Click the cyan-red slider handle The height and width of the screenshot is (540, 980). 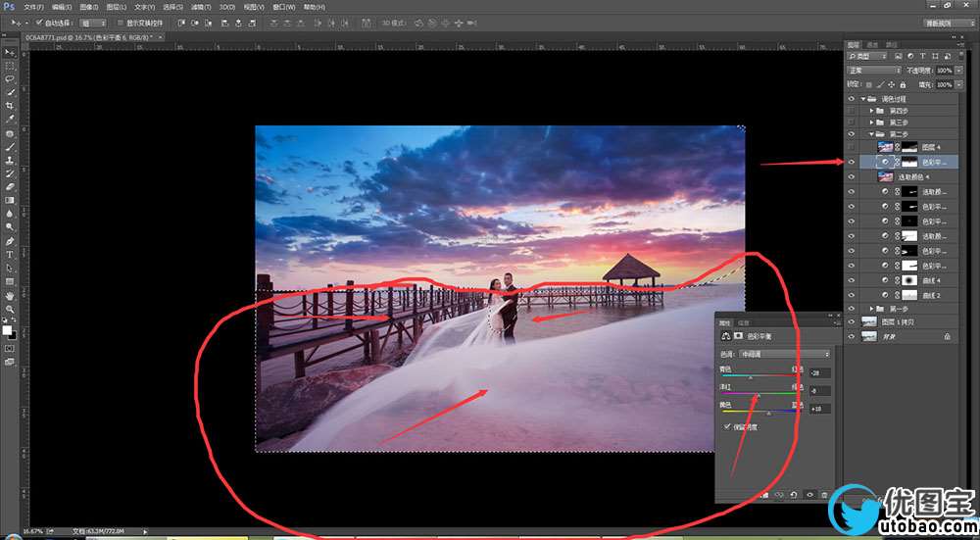coord(750,377)
